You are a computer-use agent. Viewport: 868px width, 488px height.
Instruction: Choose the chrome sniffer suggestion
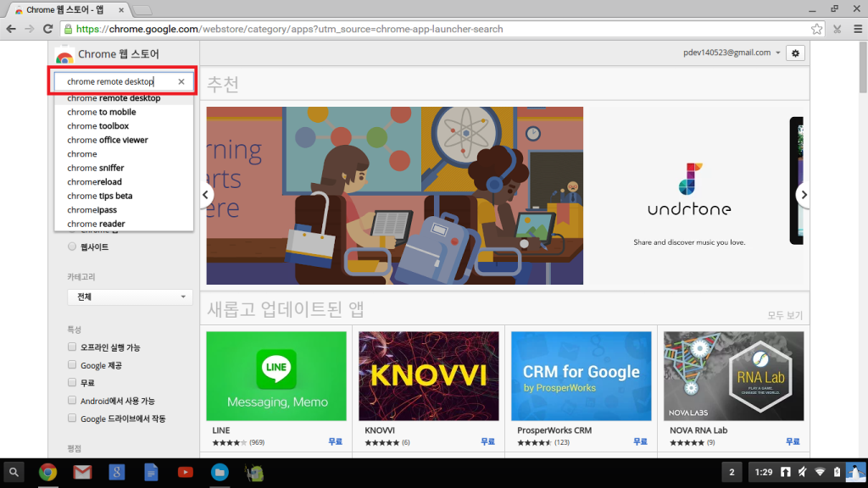coord(124,168)
